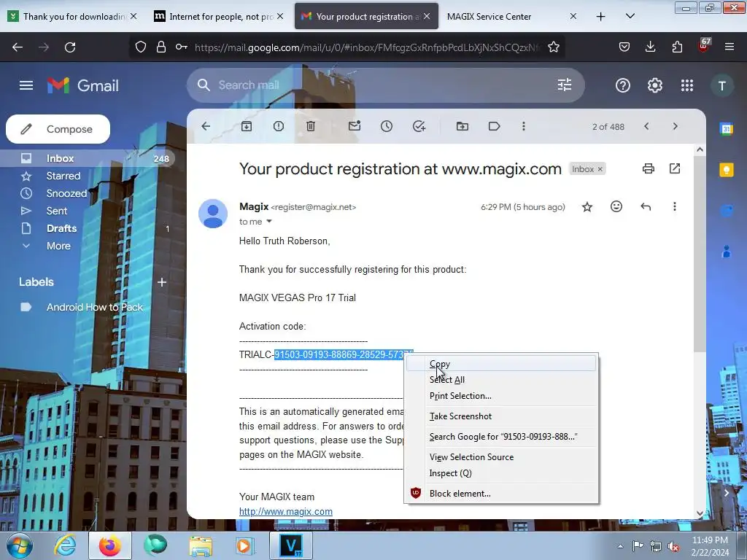
Task: Delete the email with trash icon
Action: point(311,126)
